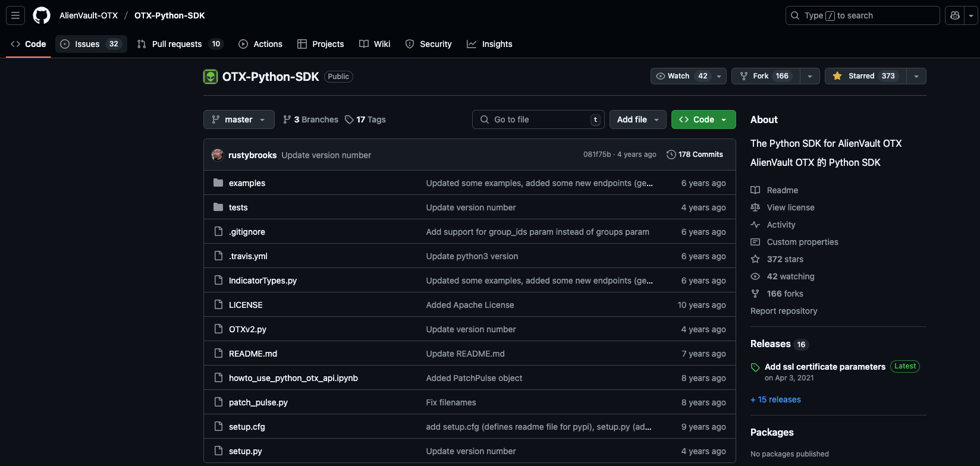Open the master branch selector

(x=239, y=119)
